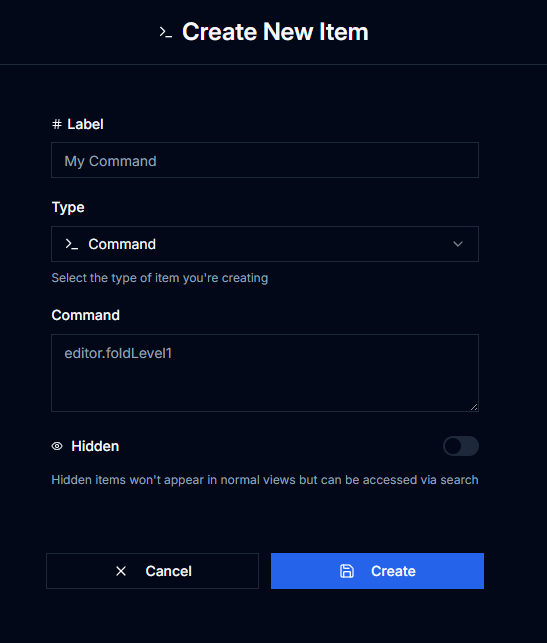The width and height of the screenshot is (547, 643).
Task: Open the Type dropdown chevron
Action: 458,244
